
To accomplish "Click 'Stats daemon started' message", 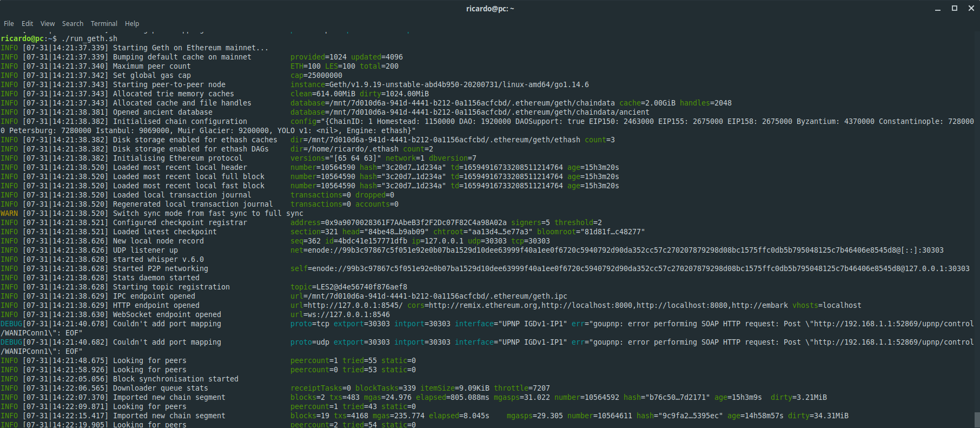I will (156, 278).
